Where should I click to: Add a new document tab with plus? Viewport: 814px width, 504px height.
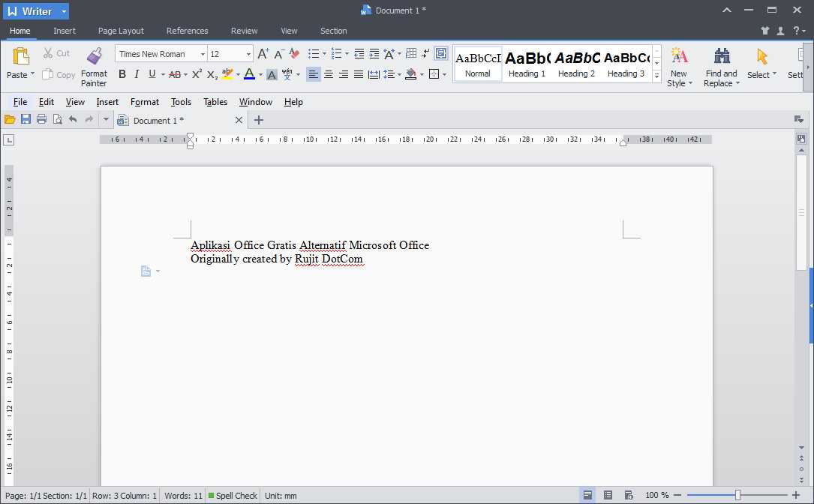(259, 120)
